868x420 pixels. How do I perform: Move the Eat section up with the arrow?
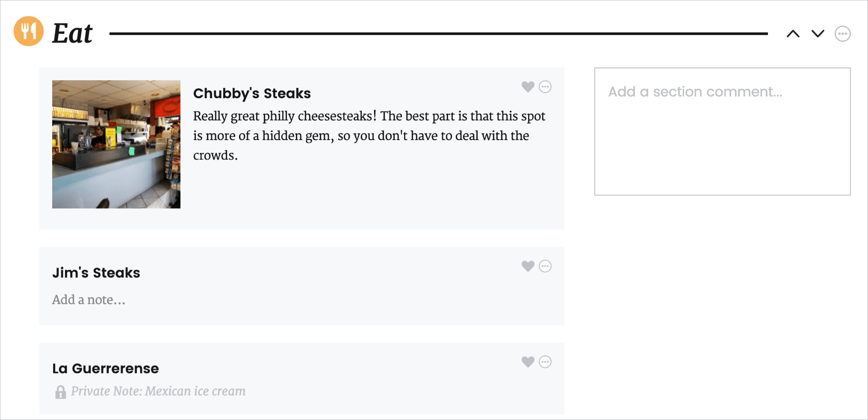[793, 34]
